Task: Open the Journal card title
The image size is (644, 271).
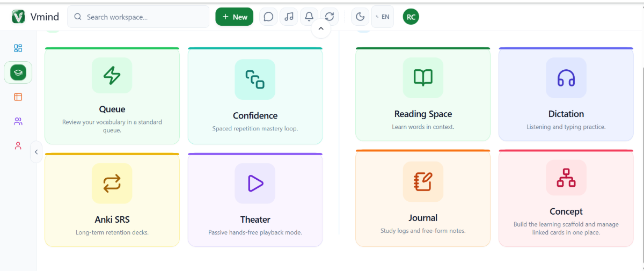Action: point(423,218)
